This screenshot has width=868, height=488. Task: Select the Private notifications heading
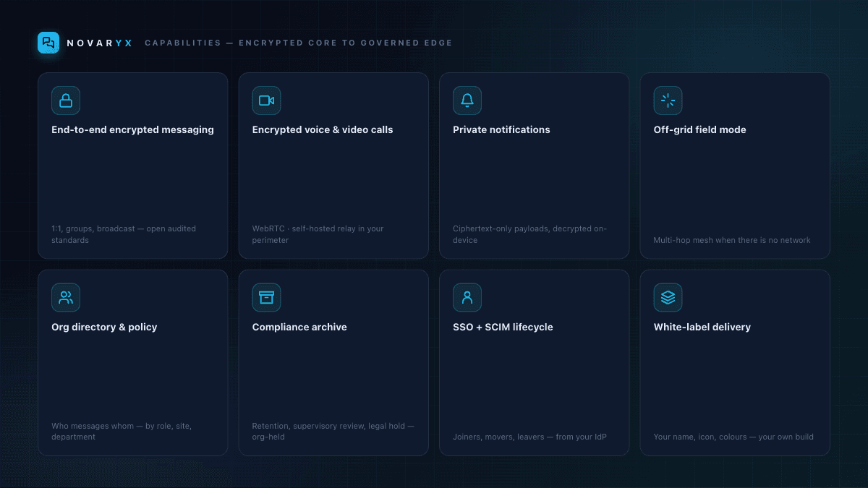coord(501,130)
